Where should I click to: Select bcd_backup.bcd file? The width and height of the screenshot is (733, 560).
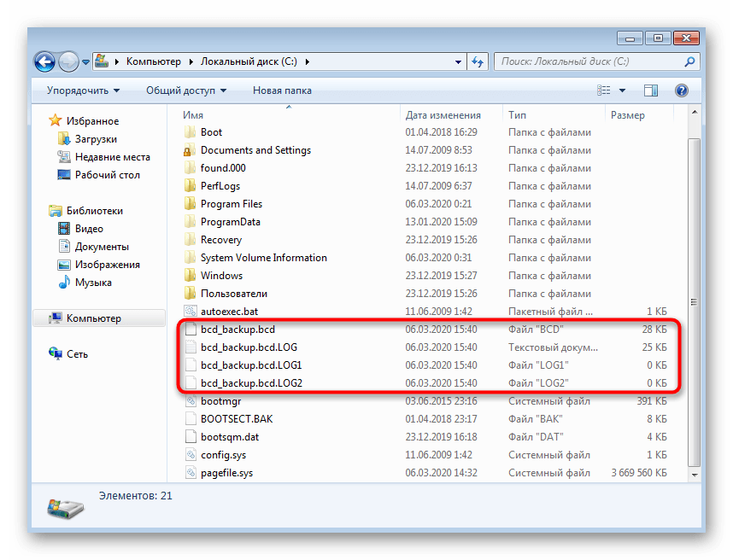(x=237, y=330)
